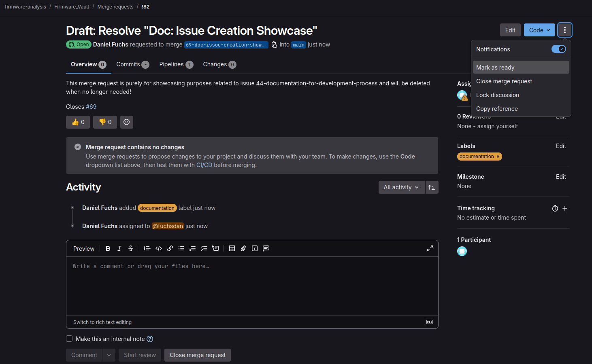Open the All activity filter dropdown
Viewport: 592px width, 364px height.
[x=401, y=187]
